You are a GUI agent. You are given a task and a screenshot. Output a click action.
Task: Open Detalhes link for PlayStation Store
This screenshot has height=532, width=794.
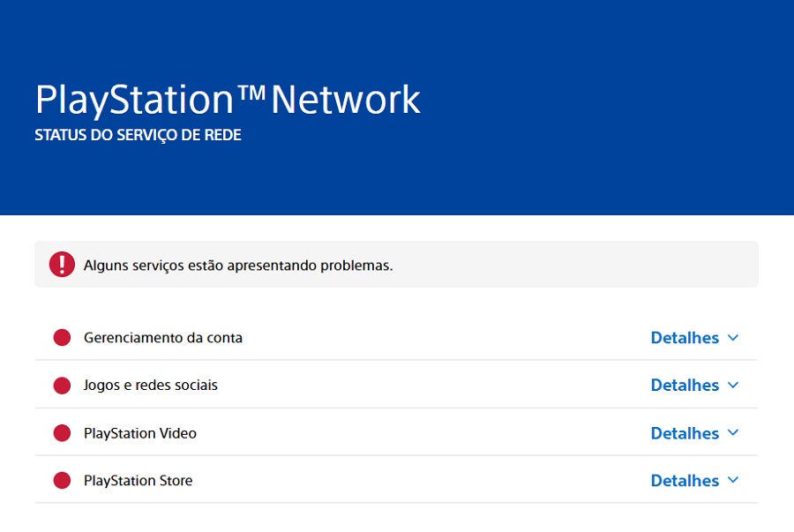(x=685, y=480)
